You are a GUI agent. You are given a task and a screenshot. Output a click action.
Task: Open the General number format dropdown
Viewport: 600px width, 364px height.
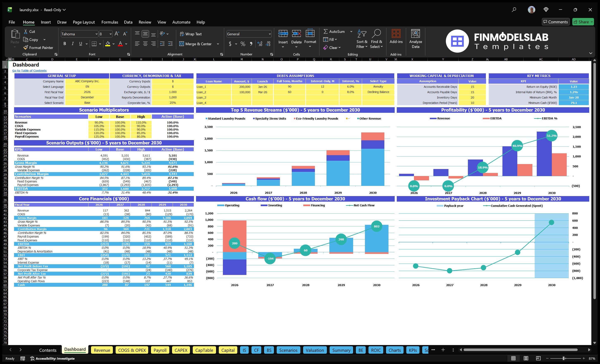pyautogui.click(x=269, y=34)
